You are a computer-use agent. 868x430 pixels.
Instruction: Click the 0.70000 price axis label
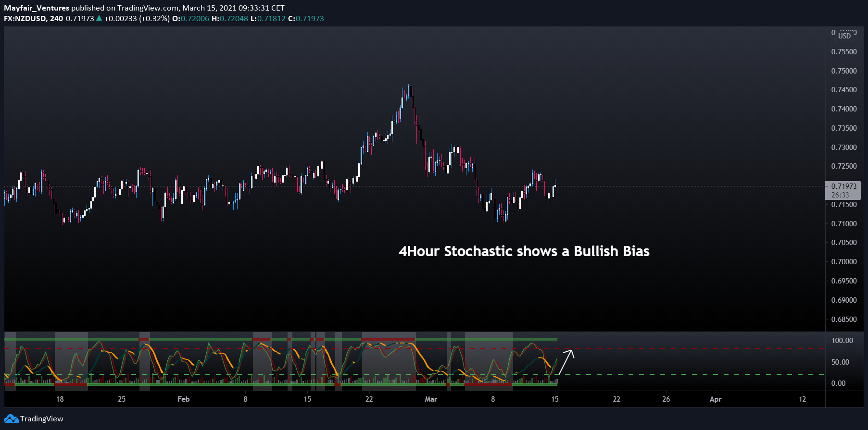[844, 262]
